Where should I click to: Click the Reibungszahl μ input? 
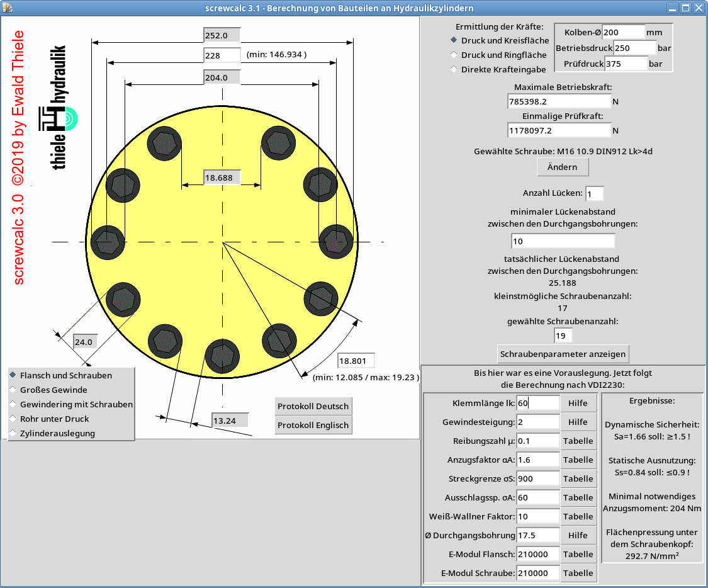(x=538, y=441)
